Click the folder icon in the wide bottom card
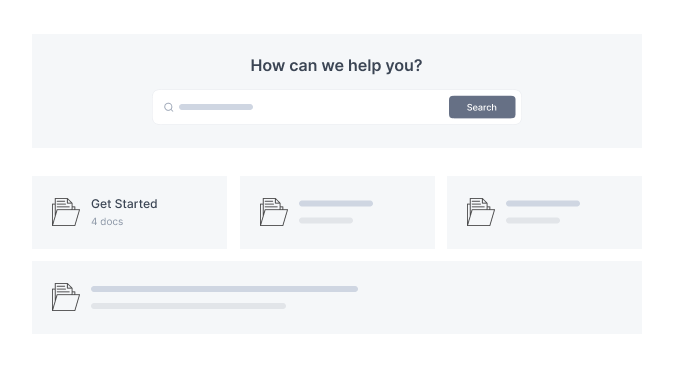Screen dimensions: 674x380 66,297
